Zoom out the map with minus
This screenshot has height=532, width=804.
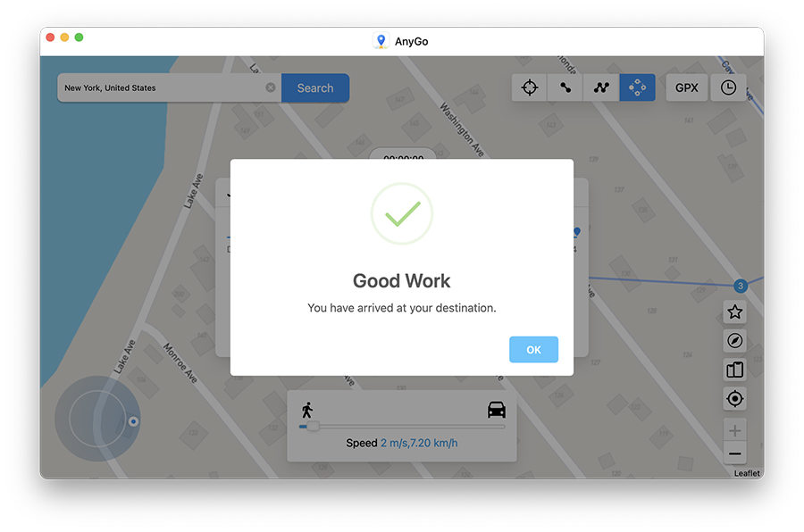coord(734,454)
